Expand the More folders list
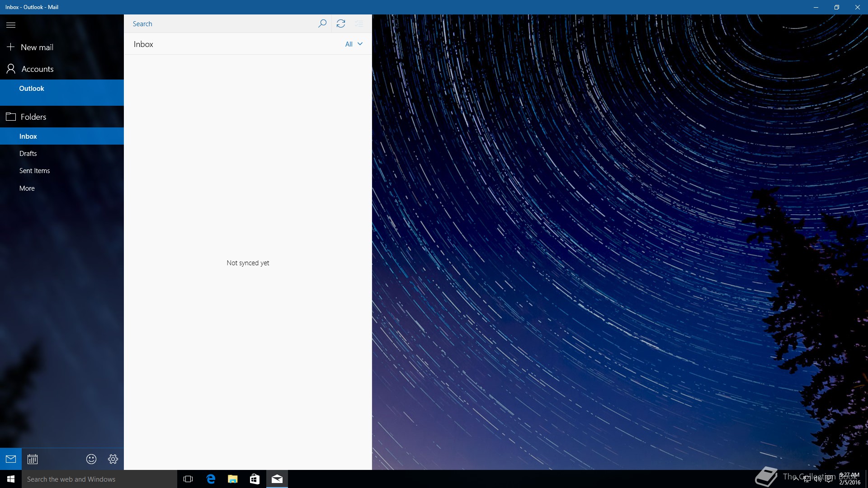Image resolution: width=868 pixels, height=488 pixels. coord(27,188)
